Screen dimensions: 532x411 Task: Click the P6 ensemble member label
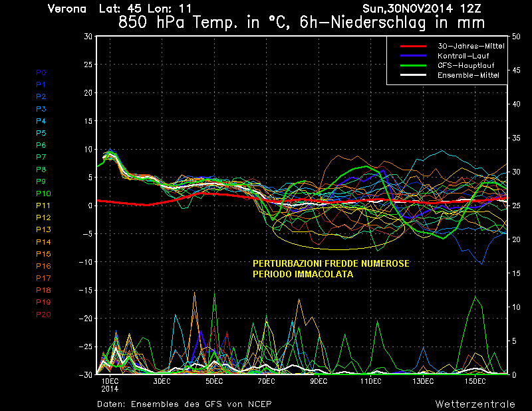point(41,145)
